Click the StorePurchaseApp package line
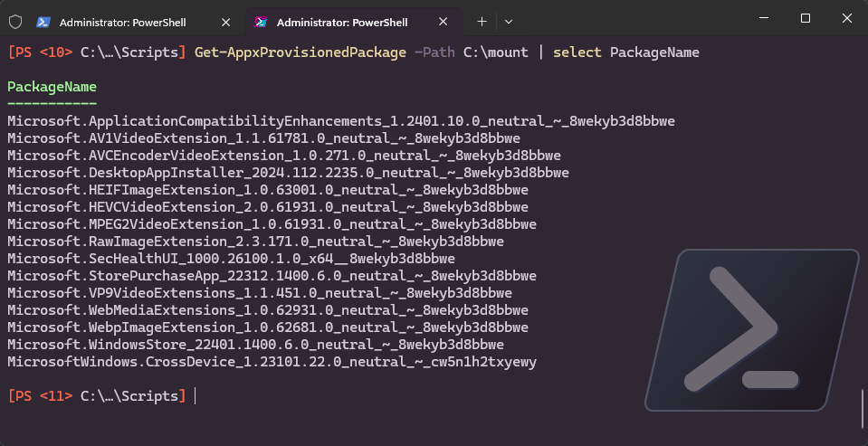Screen dimensions: 868x446 [x=272, y=276]
